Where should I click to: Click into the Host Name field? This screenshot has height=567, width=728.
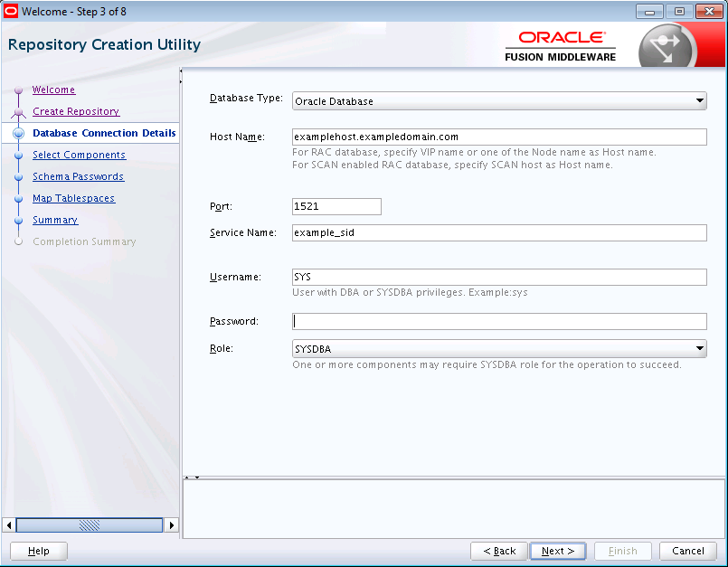pyautogui.click(x=498, y=137)
